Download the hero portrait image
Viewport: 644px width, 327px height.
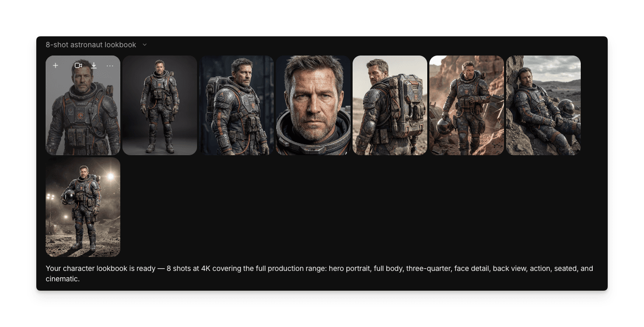click(94, 66)
